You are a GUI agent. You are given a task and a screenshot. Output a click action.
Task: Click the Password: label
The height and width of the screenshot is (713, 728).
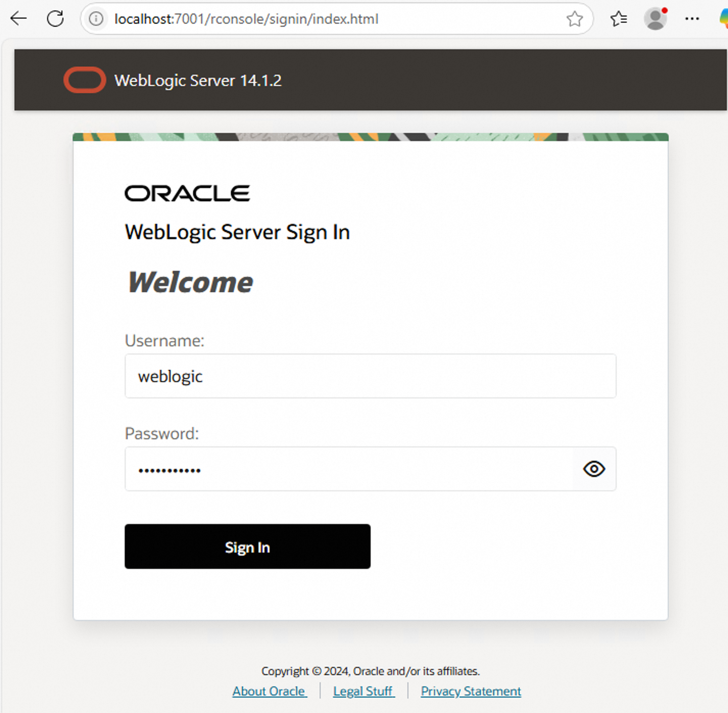(x=162, y=434)
